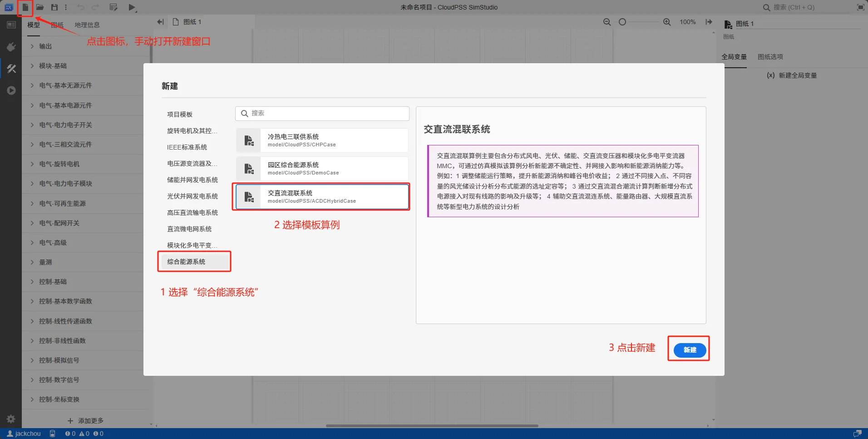Open the settings gear in sidebar
Screen dimensions: 868x439
tap(11, 419)
